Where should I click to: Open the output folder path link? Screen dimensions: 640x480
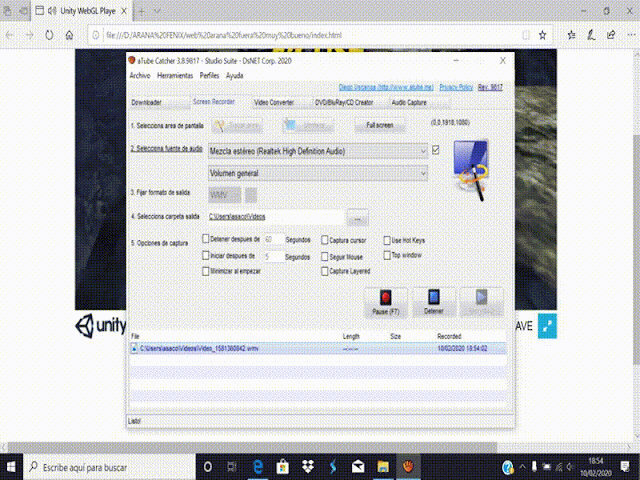click(237, 217)
